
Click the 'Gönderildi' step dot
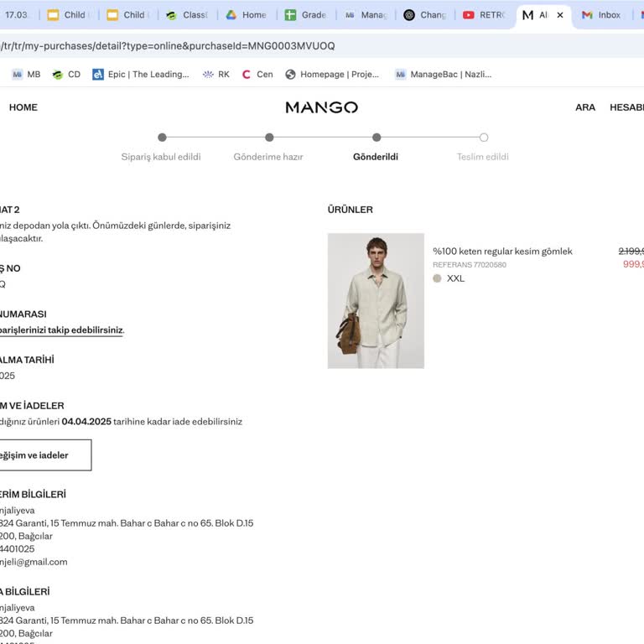pos(377,138)
